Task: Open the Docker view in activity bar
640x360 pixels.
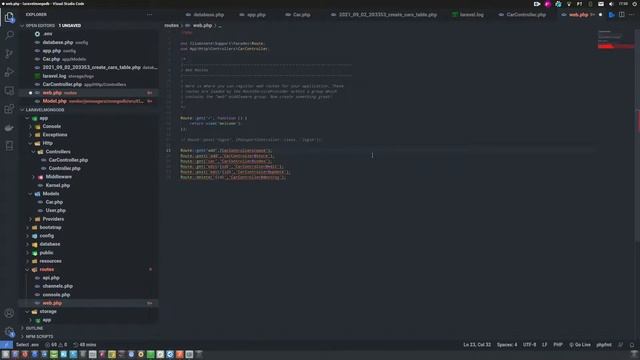Action: coord(9,128)
